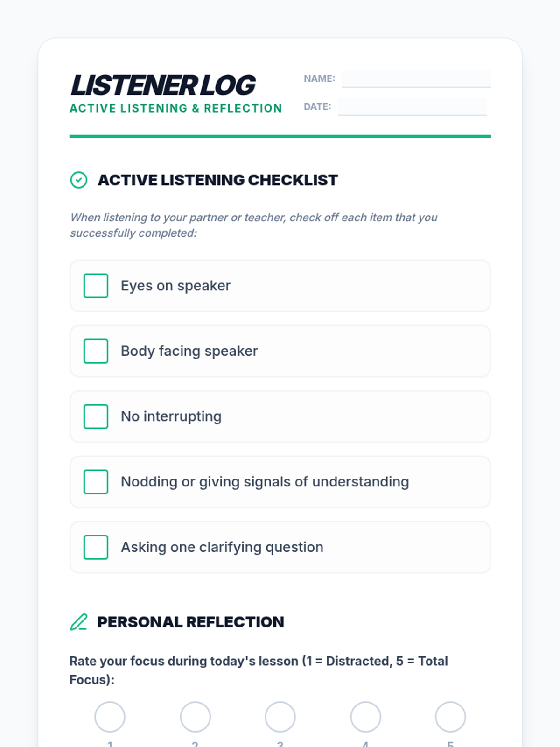
Task: Select focus rating 1 radio circle
Action: pos(110,717)
